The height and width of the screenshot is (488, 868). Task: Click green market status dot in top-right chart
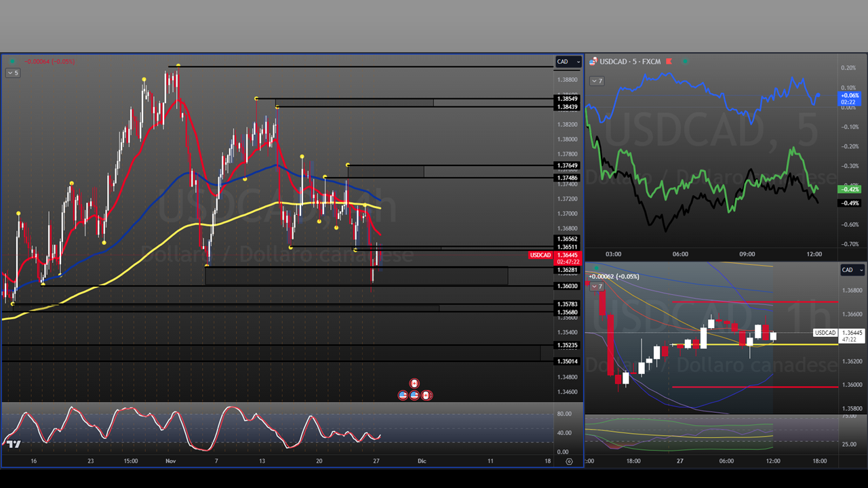pos(685,62)
